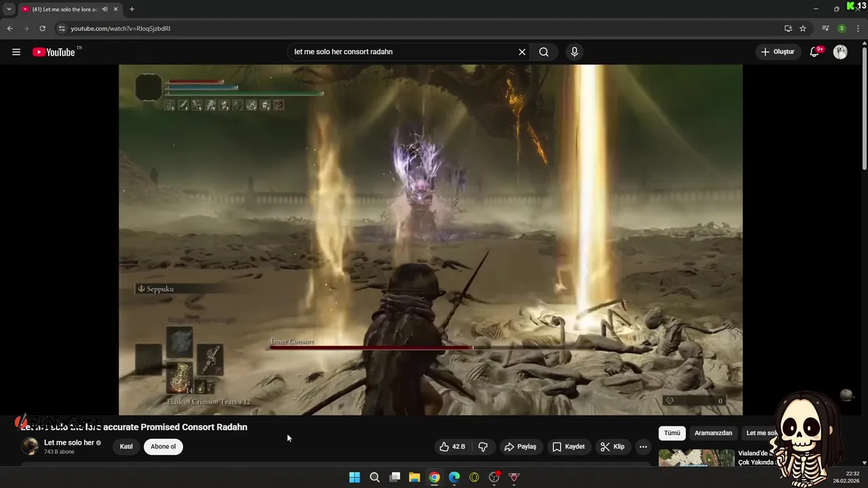868x488 pixels.
Task: Switch to Chrome on the taskbar
Action: tap(435, 477)
